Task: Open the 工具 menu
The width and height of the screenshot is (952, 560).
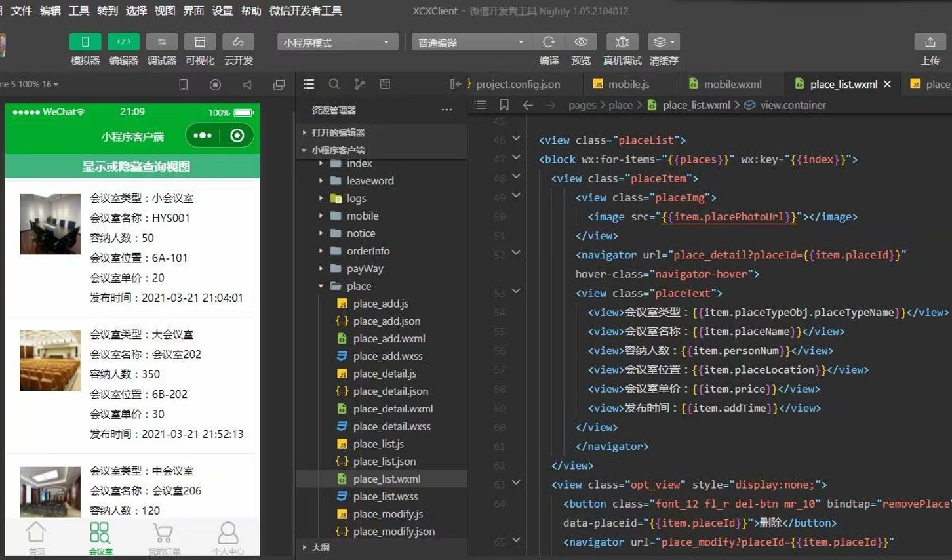Action: (x=79, y=10)
